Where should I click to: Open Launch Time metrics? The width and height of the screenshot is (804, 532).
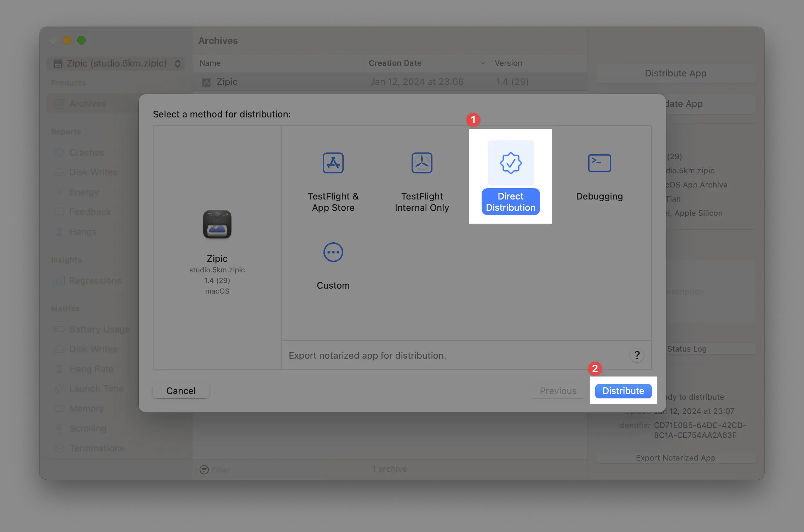tap(96, 389)
